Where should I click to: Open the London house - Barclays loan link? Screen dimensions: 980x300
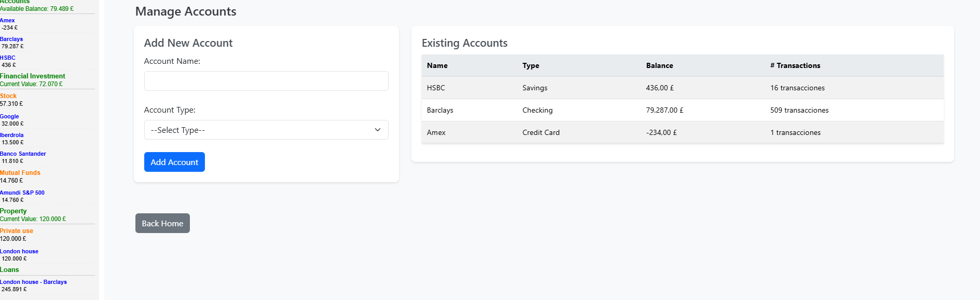[x=33, y=282]
